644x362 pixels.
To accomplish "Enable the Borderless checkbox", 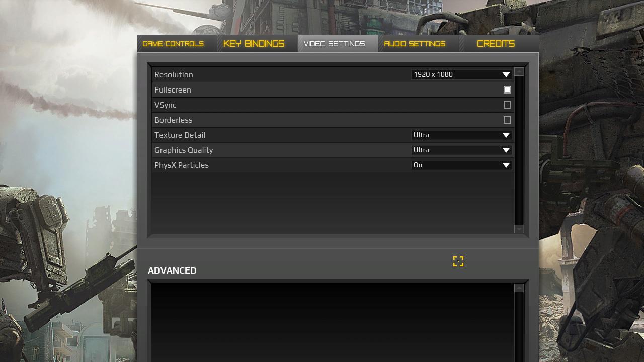I will (x=507, y=120).
